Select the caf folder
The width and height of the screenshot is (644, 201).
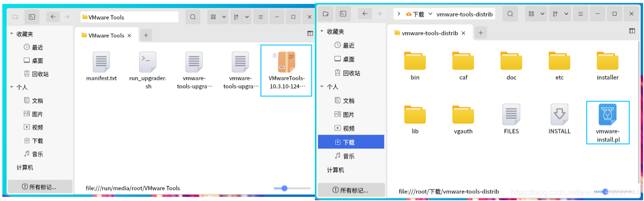click(463, 66)
